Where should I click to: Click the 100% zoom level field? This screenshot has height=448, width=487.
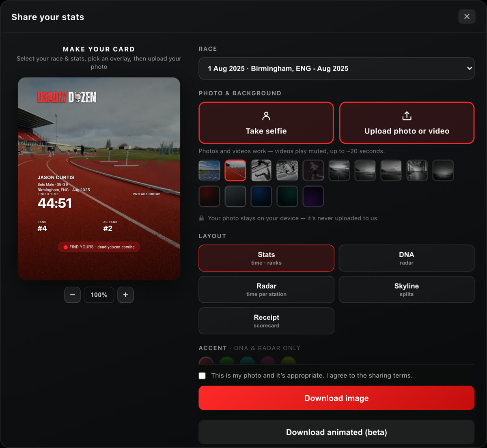coord(99,295)
